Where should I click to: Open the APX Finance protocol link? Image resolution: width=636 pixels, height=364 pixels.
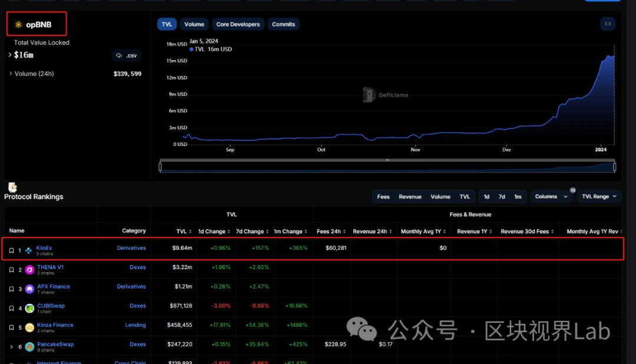click(54, 286)
